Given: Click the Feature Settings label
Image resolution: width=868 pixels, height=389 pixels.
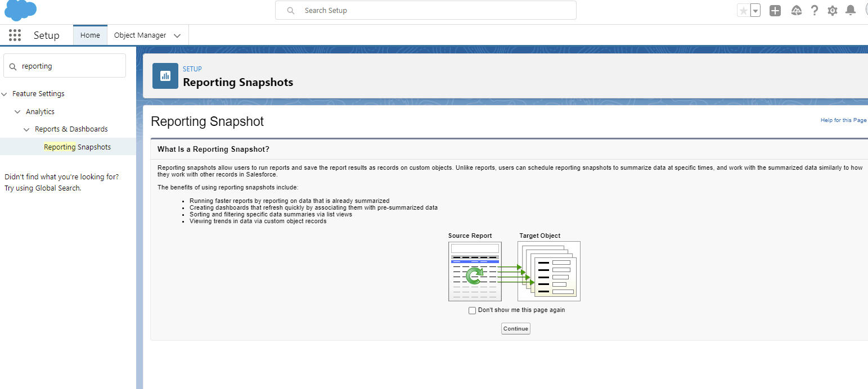Looking at the screenshot, I should tap(38, 94).
